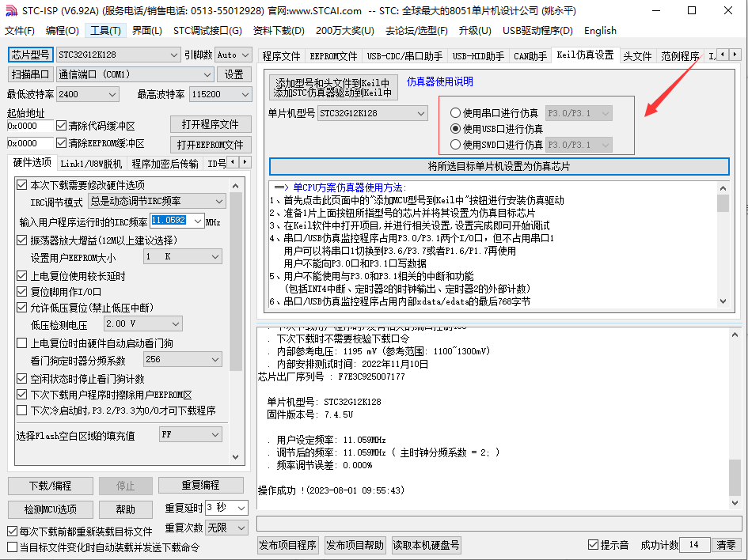
Task: Toggle 提示音 checkbox
Action: pyautogui.click(x=593, y=545)
